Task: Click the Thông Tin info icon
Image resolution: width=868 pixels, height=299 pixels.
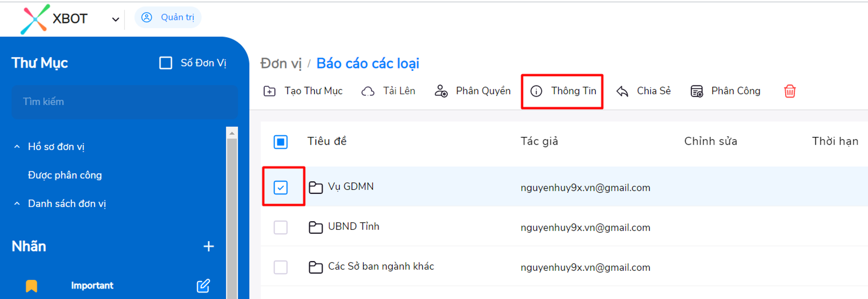Action: click(x=536, y=91)
